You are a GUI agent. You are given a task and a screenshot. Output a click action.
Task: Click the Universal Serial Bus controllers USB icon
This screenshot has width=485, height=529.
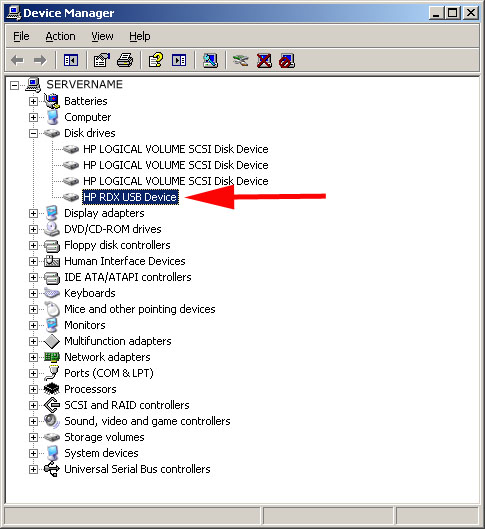pos(52,469)
